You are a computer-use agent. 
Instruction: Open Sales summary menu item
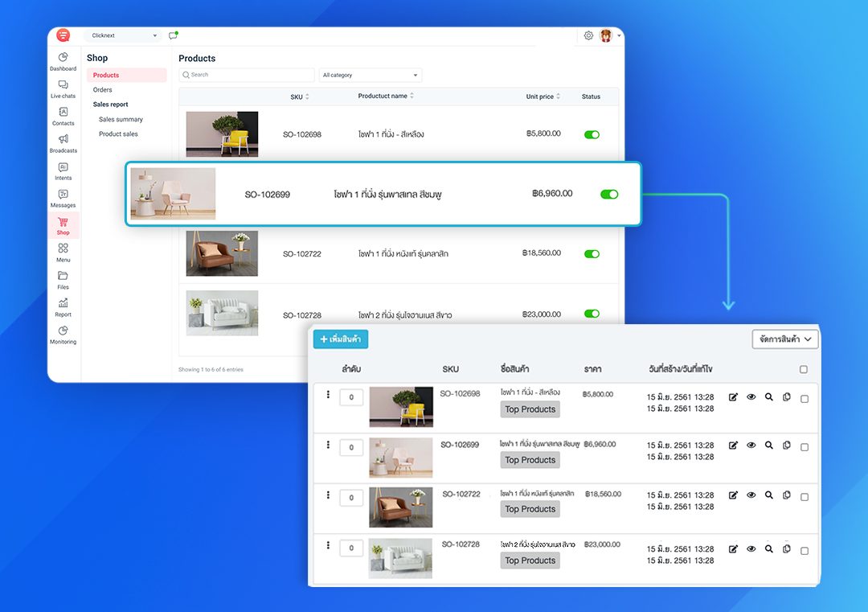point(121,119)
